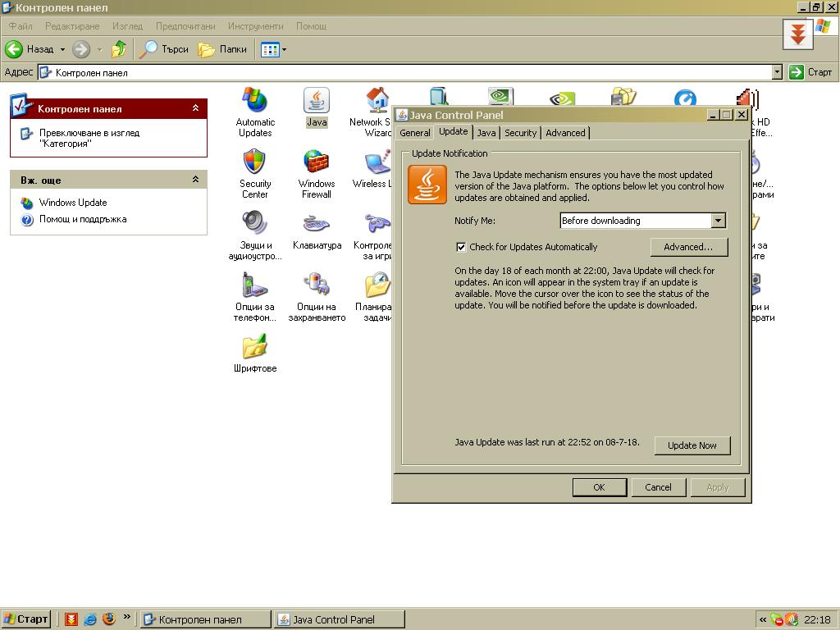Image resolution: width=840 pixels, height=630 pixels.
Task: Toggle Check for Updates Automatically checkbox
Action: pos(461,247)
